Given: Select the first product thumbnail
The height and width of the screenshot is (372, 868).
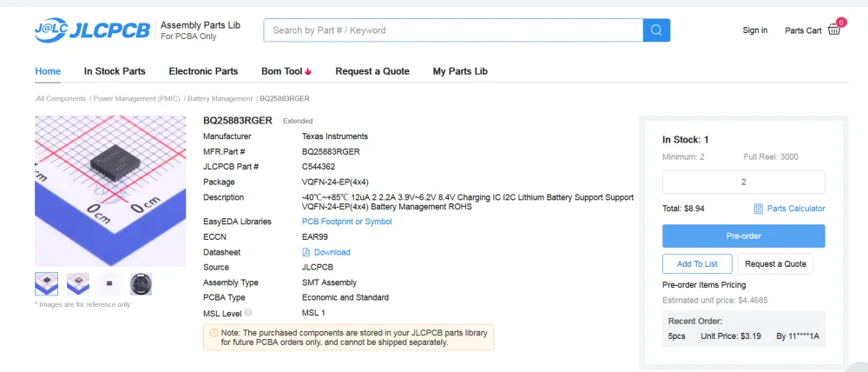Looking at the screenshot, I should 47,283.
